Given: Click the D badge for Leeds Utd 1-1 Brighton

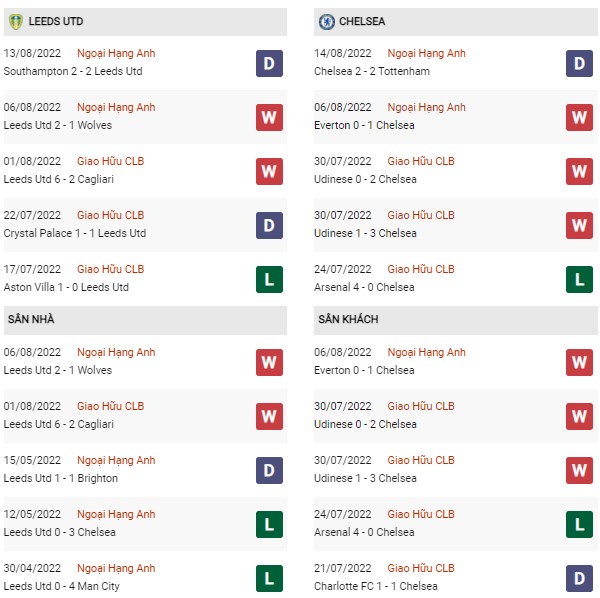Looking at the screenshot, I should tap(269, 471).
